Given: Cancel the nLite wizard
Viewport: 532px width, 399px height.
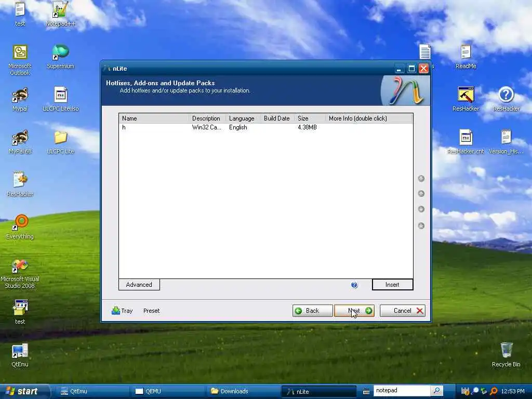Looking at the screenshot, I should (x=403, y=311).
